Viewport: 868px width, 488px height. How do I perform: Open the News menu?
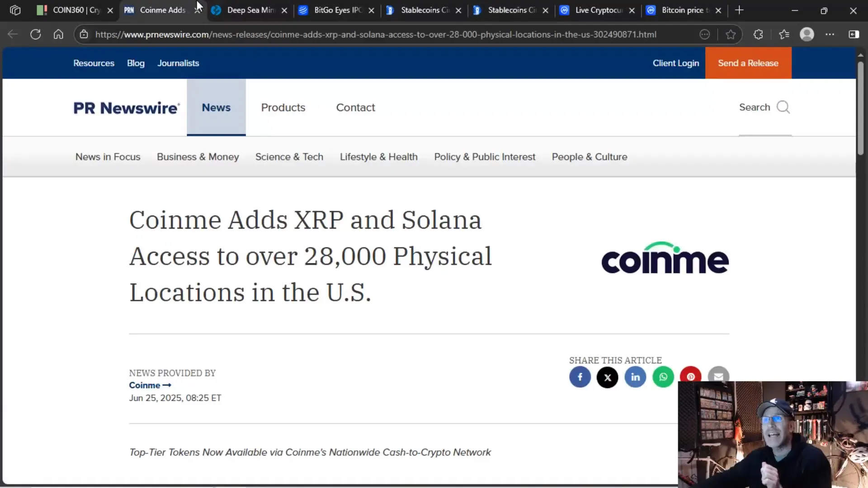pos(216,108)
